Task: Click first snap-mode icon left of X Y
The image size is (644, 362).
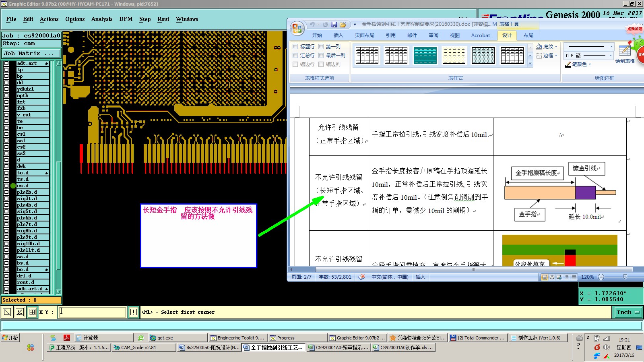Action: (6, 312)
